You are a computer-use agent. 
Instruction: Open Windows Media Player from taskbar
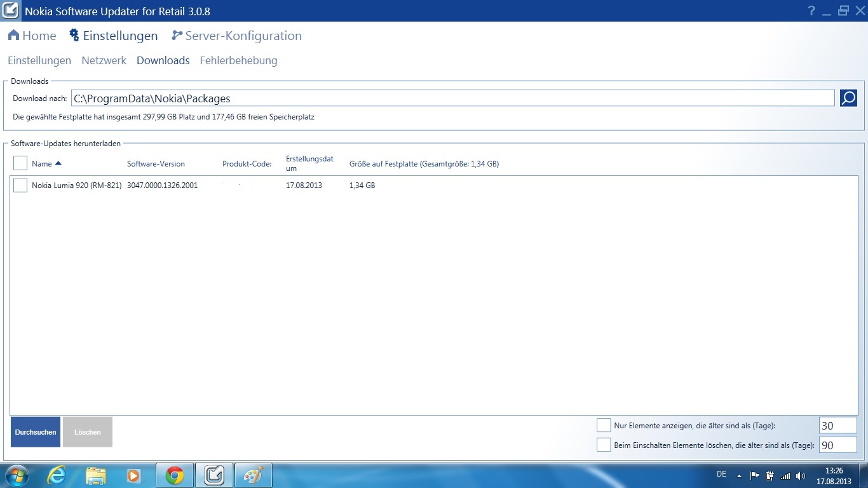(134, 475)
